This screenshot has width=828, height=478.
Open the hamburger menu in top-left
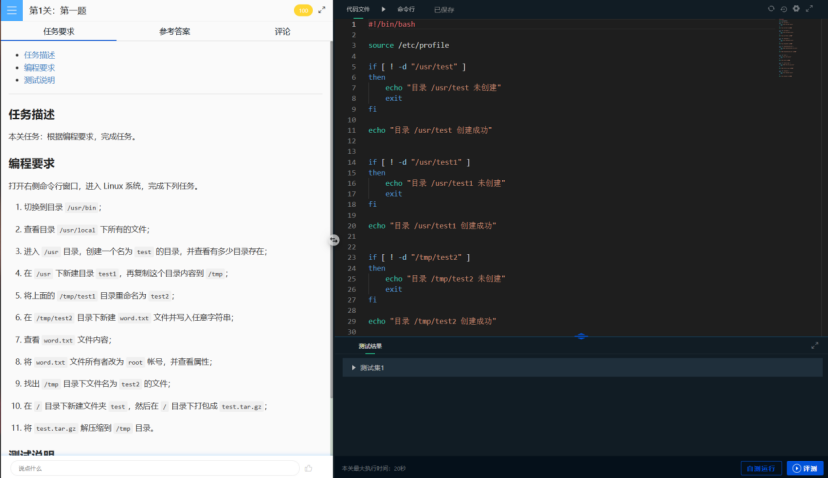pyautogui.click(x=12, y=10)
